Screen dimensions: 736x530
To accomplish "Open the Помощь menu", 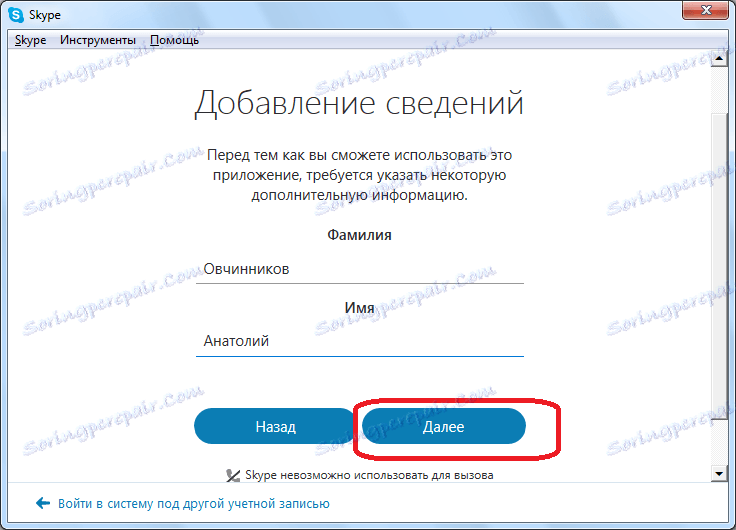I will (175, 40).
